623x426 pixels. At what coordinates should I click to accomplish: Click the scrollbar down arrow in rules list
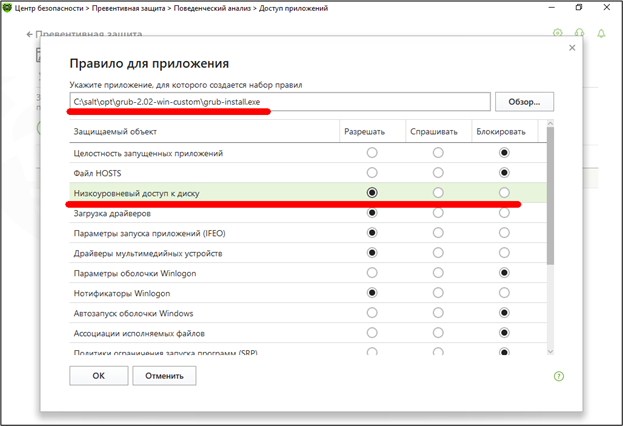pyautogui.click(x=550, y=351)
